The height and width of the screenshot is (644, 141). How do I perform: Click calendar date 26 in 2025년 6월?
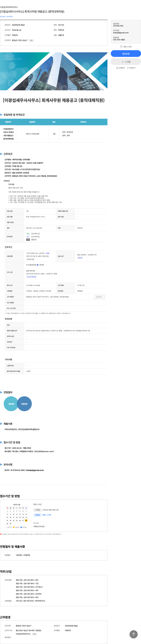(x=20, y=520)
